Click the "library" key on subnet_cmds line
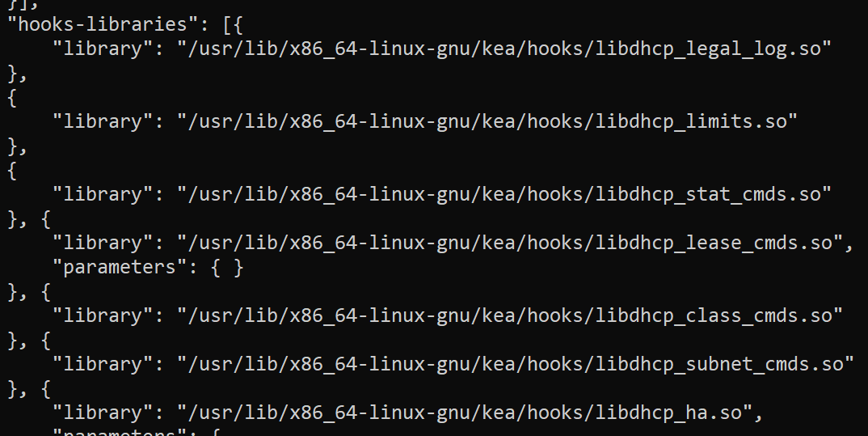Viewport: 868px width, 436px height. (x=102, y=364)
